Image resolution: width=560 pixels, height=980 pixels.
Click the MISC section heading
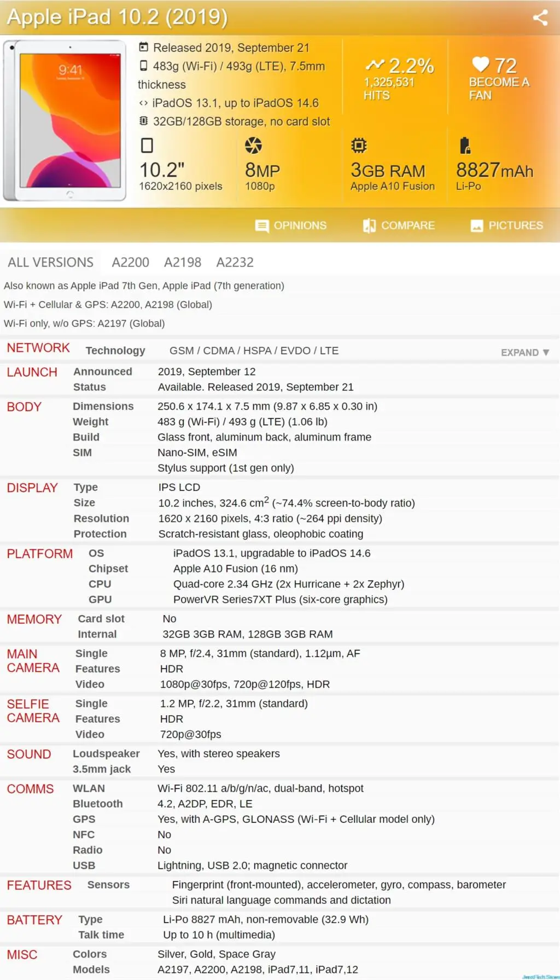pos(22,955)
